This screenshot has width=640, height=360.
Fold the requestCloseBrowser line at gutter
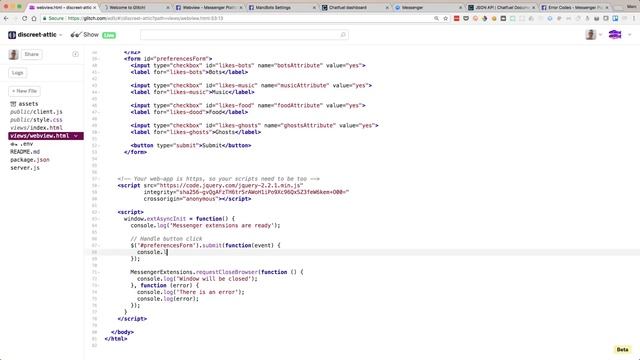coord(100,272)
